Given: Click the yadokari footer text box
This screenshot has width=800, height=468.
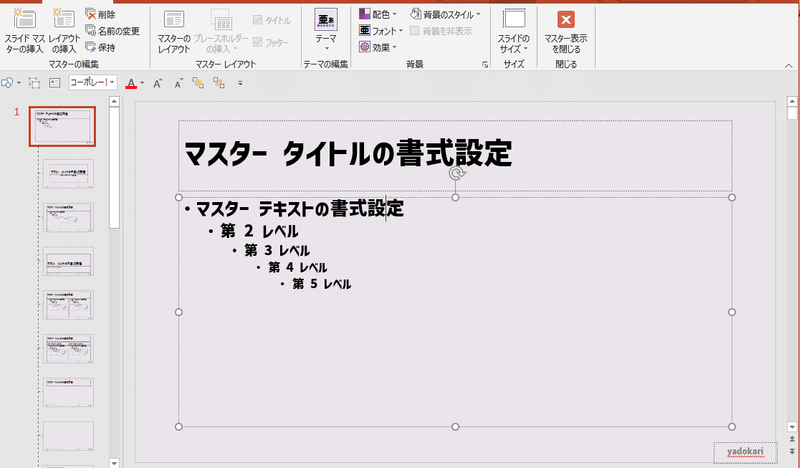Looking at the screenshot, I should click(x=745, y=452).
